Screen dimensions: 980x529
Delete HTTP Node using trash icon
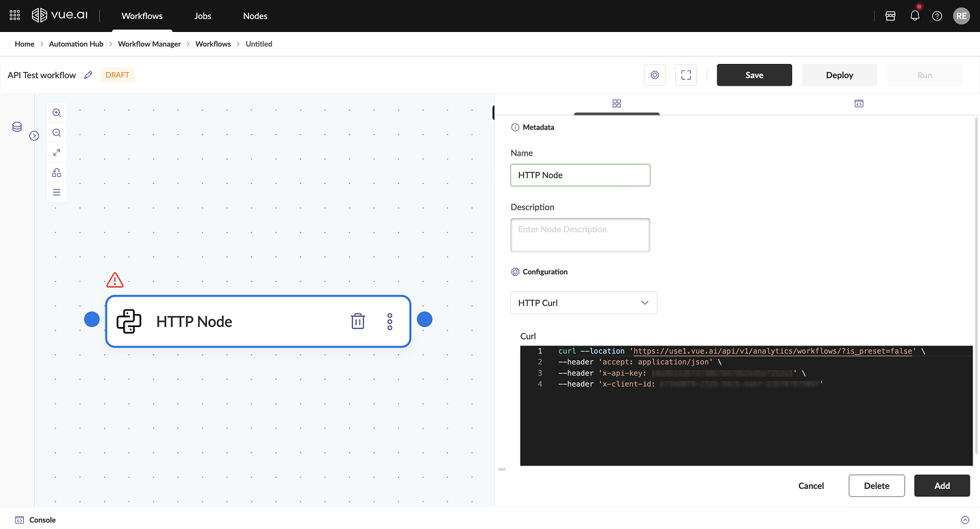[357, 322]
